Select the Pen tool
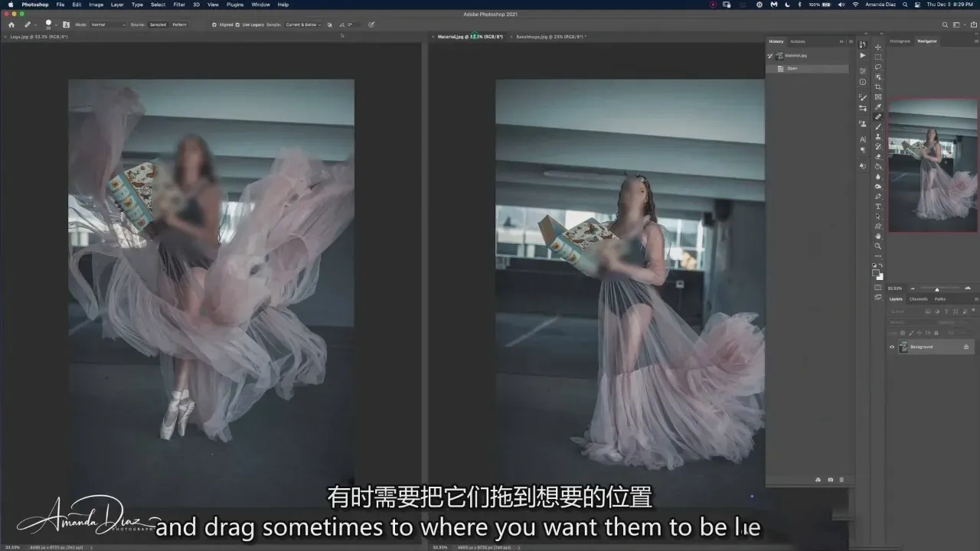Image resolution: width=980 pixels, height=551 pixels. [878, 197]
